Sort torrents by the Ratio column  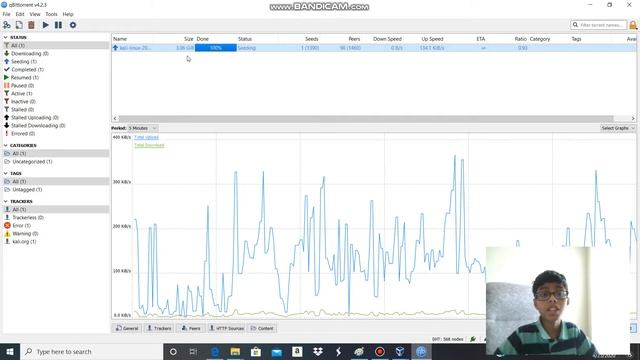(520, 39)
